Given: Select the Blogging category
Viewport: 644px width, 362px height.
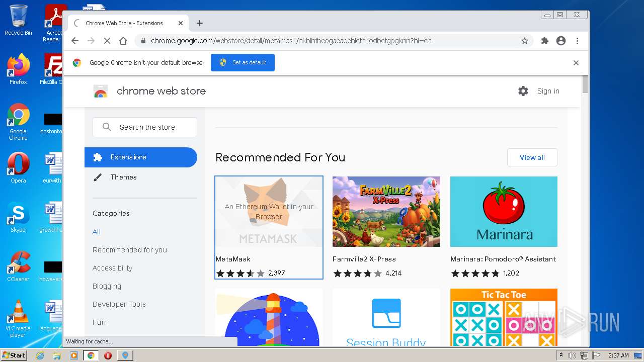Looking at the screenshot, I should pos(107,286).
